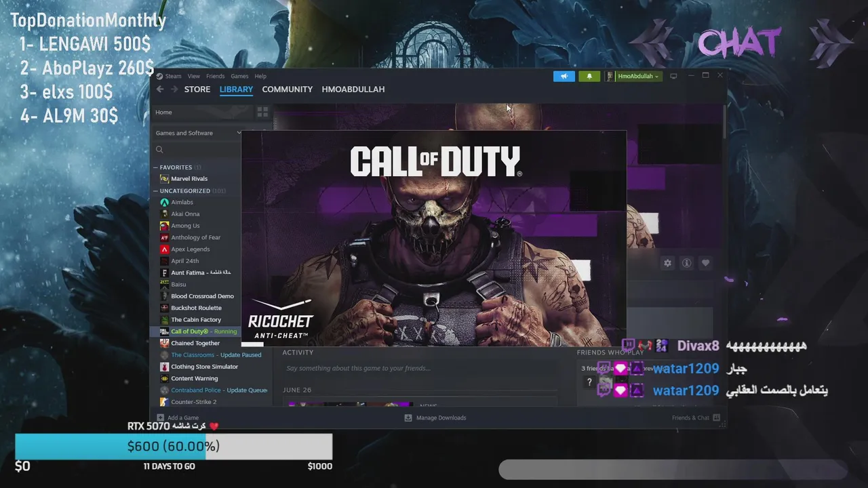
Task: Select Akai Onna in the library list
Action: coord(185,214)
